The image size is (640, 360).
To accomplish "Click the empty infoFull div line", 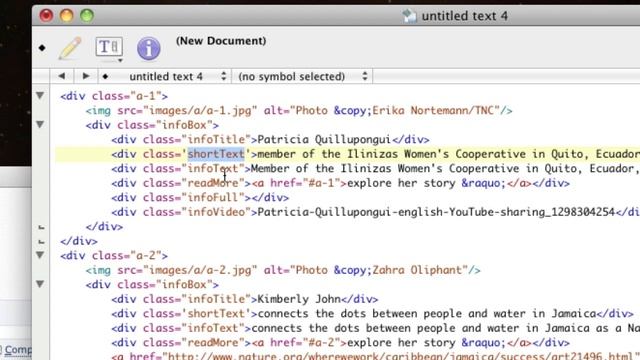I will [x=200, y=198].
